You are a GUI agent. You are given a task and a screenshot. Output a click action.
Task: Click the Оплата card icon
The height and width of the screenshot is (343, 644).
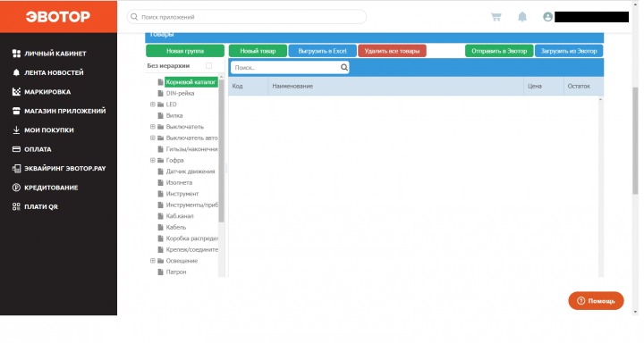(16, 149)
